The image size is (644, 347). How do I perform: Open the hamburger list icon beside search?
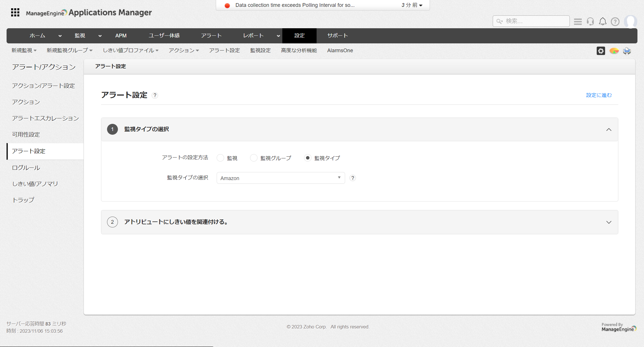[578, 21]
